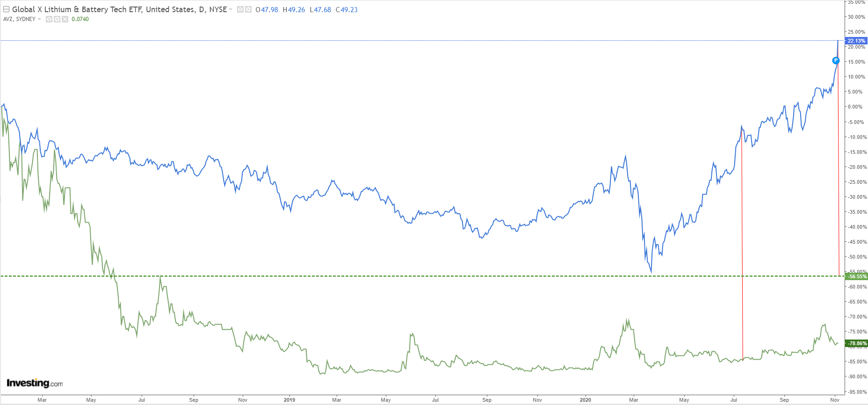Screen dimensions: 868x405
Task: Click the blue P marker on chart
Action: pyautogui.click(x=836, y=60)
